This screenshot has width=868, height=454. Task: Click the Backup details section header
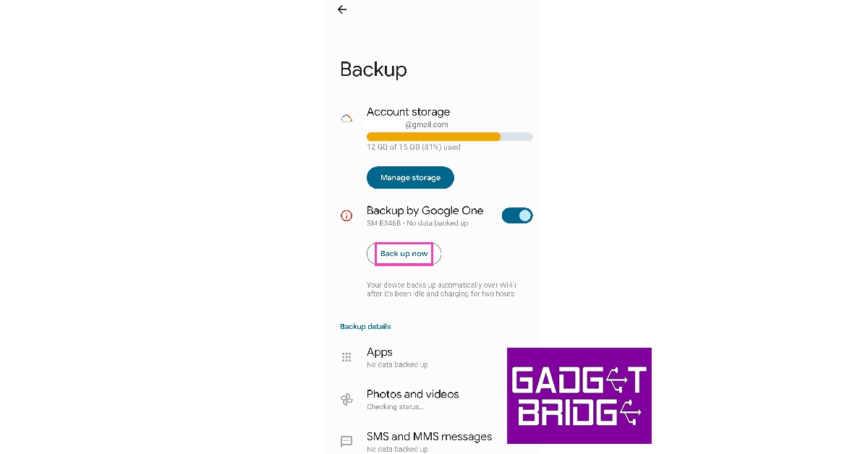365,327
